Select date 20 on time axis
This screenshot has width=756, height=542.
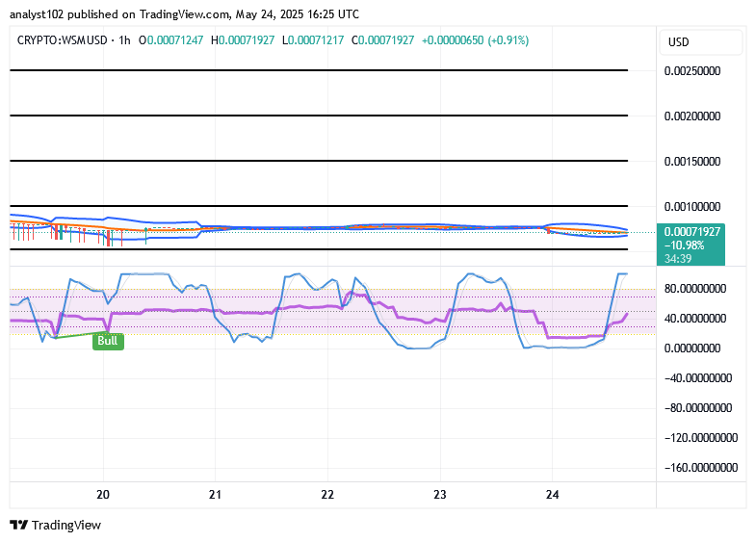click(x=103, y=494)
